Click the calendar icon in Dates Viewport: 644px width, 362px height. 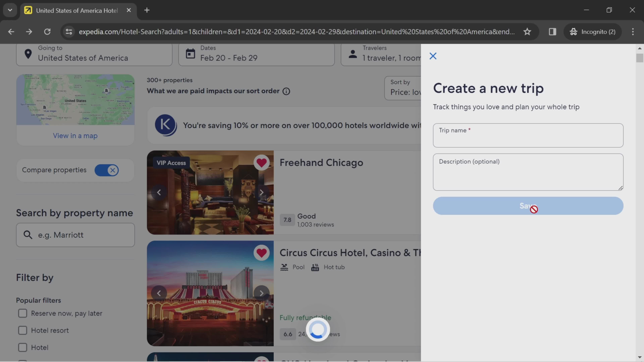[x=190, y=54]
